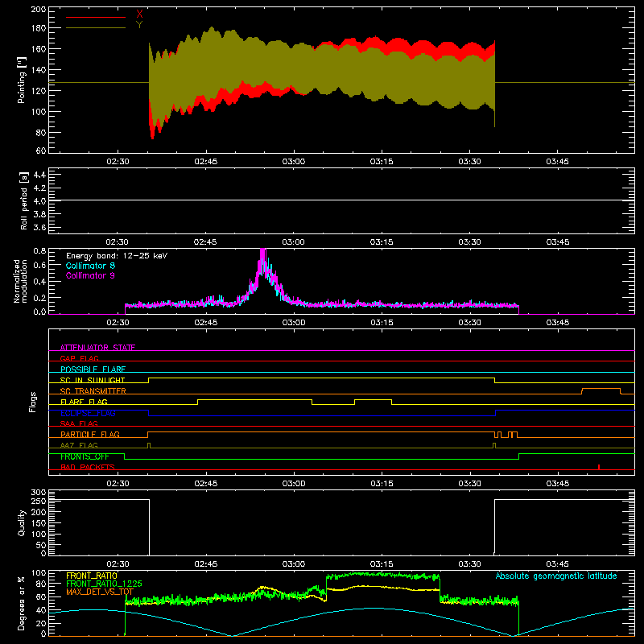Click the 60 tick on Degrees or % axis
Image resolution: width=644 pixels, height=644 pixels.
tap(41, 597)
